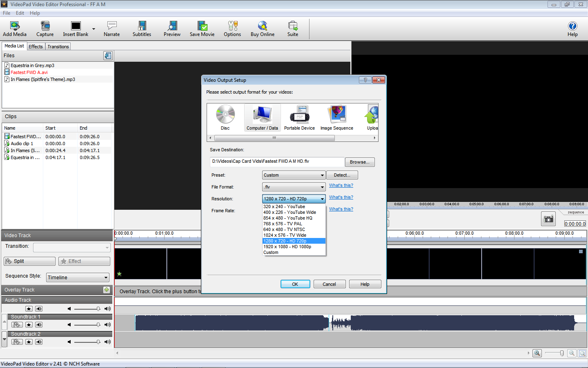Open the Capture tool
Image resolution: width=588 pixels, height=368 pixels.
point(45,29)
